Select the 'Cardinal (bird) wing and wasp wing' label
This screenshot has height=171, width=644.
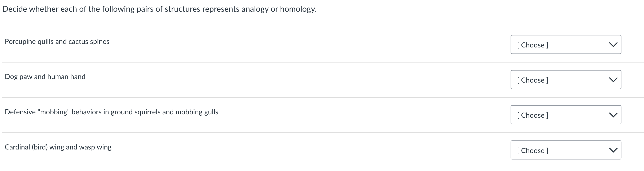pyautogui.click(x=58, y=147)
